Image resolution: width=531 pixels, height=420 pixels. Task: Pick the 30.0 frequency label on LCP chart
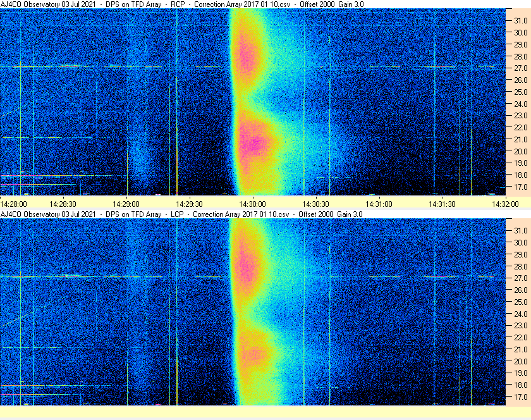pos(521,243)
